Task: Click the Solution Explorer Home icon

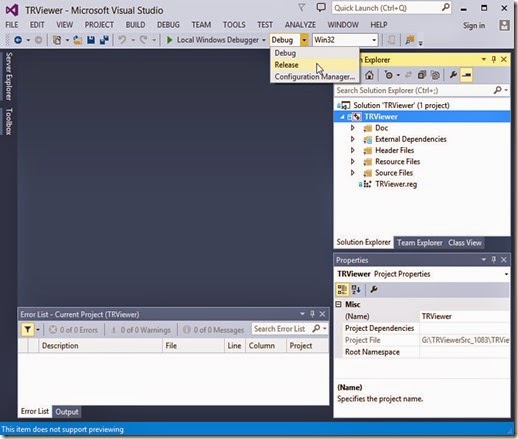Action: tap(369, 75)
